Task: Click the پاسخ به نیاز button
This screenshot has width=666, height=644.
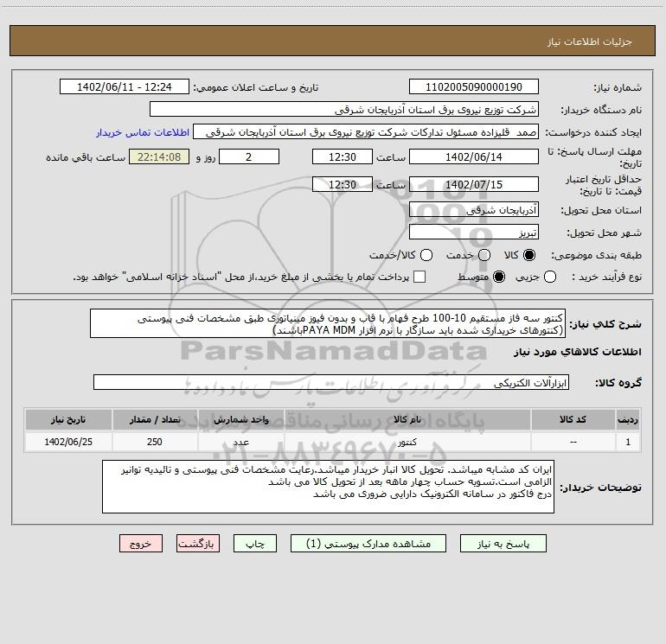Action: 503,544
